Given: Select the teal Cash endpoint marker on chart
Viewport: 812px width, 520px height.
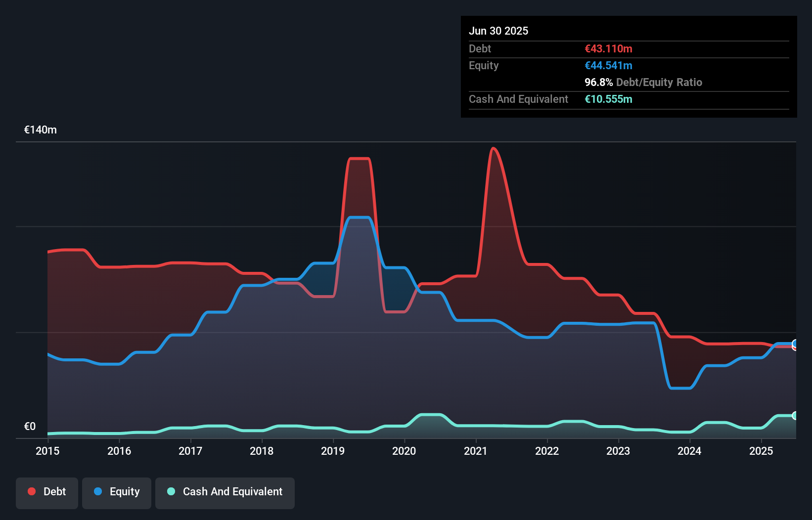Looking at the screenshot, I should click(795, 416).
